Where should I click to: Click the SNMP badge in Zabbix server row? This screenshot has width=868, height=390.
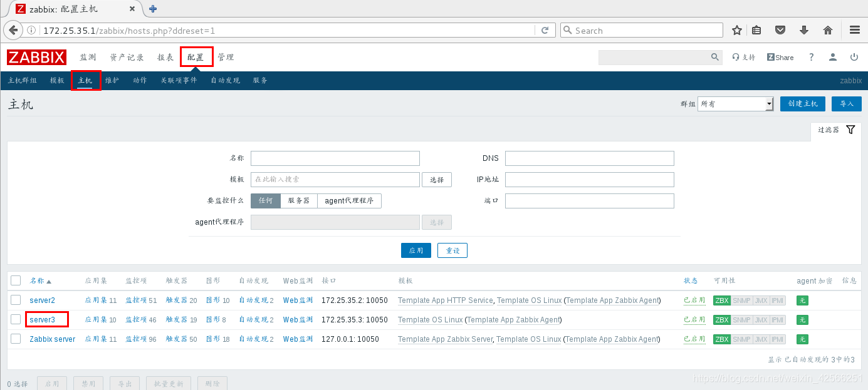coord(741,339)
